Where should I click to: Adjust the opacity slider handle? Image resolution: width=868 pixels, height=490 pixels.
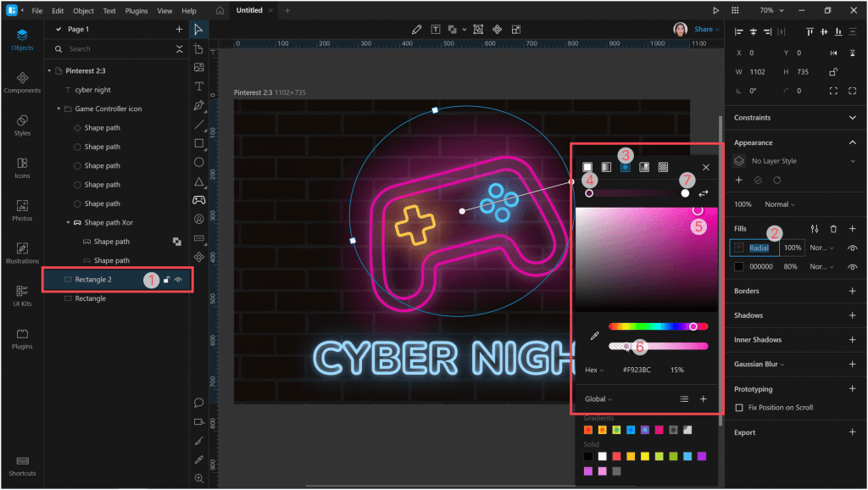tap(626, 347)
